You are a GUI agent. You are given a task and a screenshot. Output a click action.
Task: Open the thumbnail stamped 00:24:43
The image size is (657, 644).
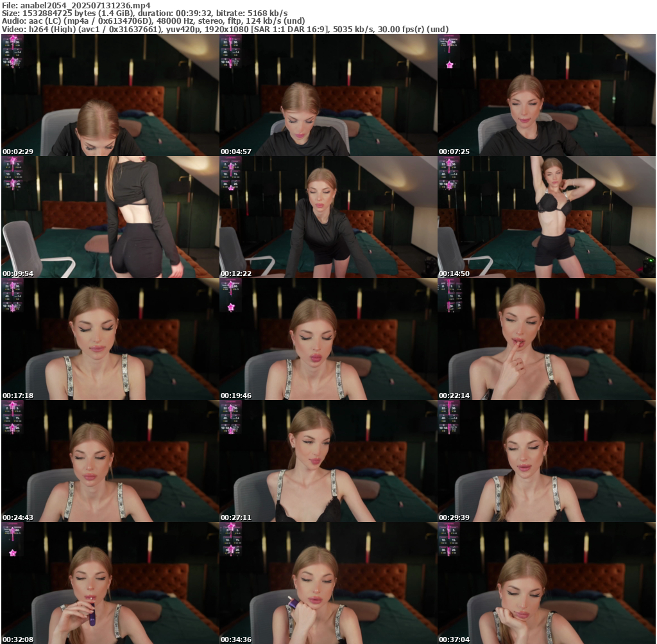[110, 461]
